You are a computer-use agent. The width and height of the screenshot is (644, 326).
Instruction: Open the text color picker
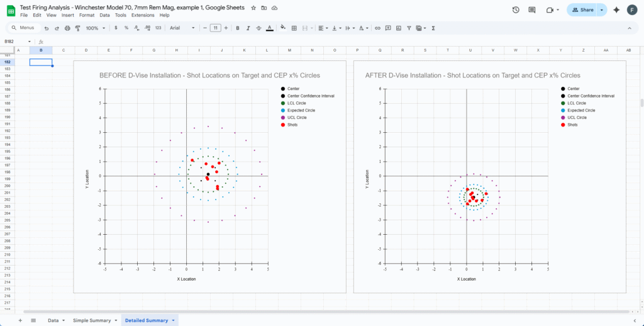tap(269, 28)
